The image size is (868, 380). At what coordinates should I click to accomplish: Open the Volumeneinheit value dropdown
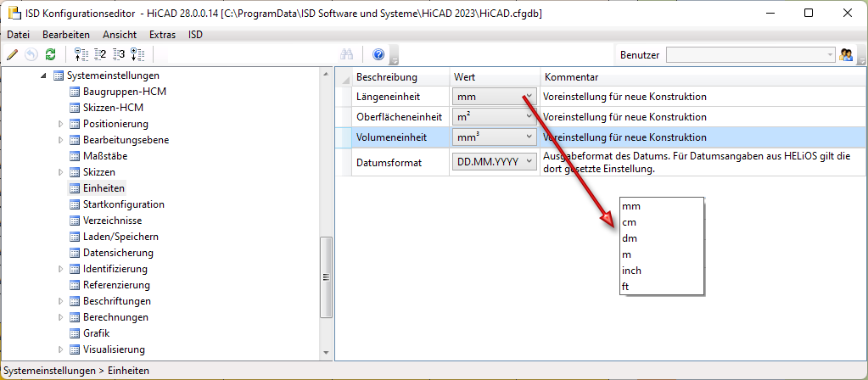point(495,137)
